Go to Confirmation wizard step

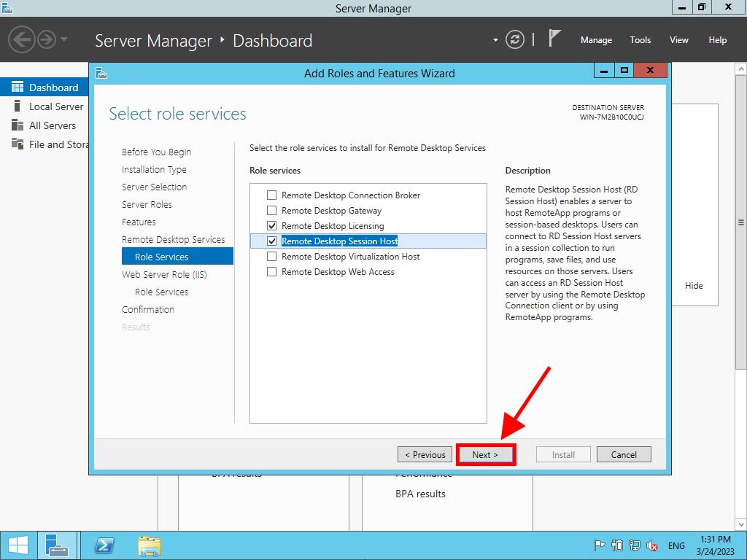click(148, 309)
